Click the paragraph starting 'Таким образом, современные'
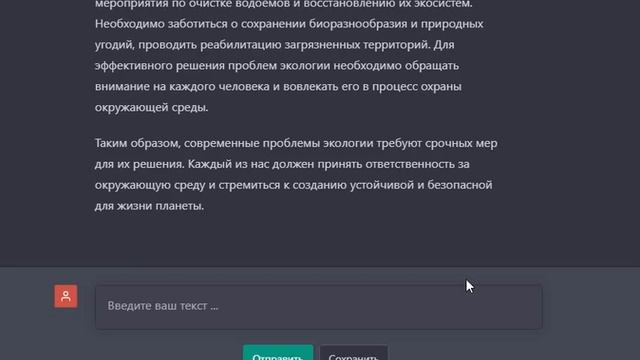 pos(296,174)
